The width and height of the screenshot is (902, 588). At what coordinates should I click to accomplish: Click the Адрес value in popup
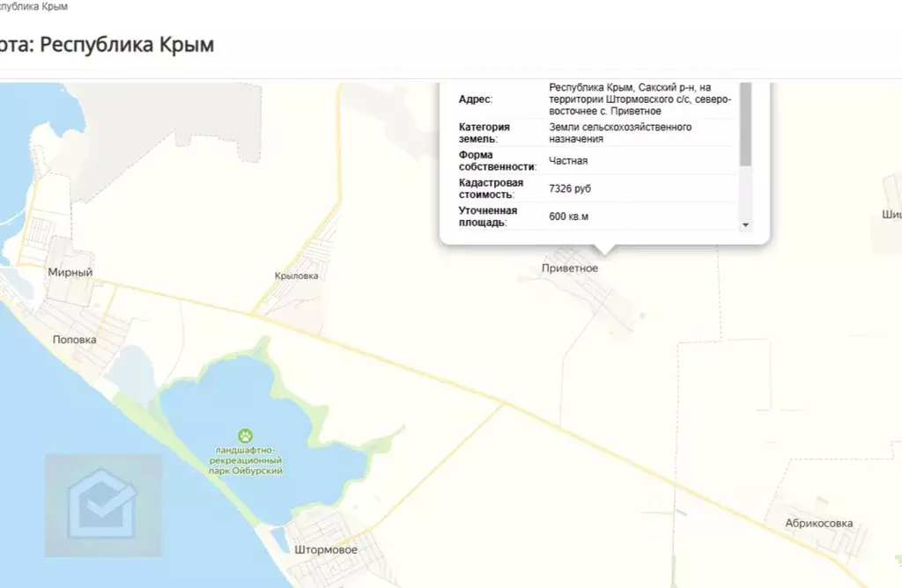click(640, 99)
